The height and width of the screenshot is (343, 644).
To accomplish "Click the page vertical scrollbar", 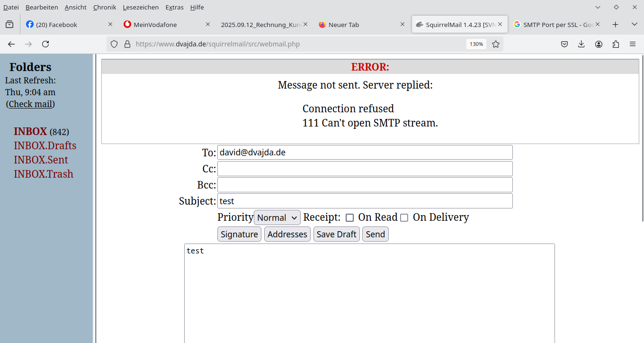I will [x=642, y=142].
